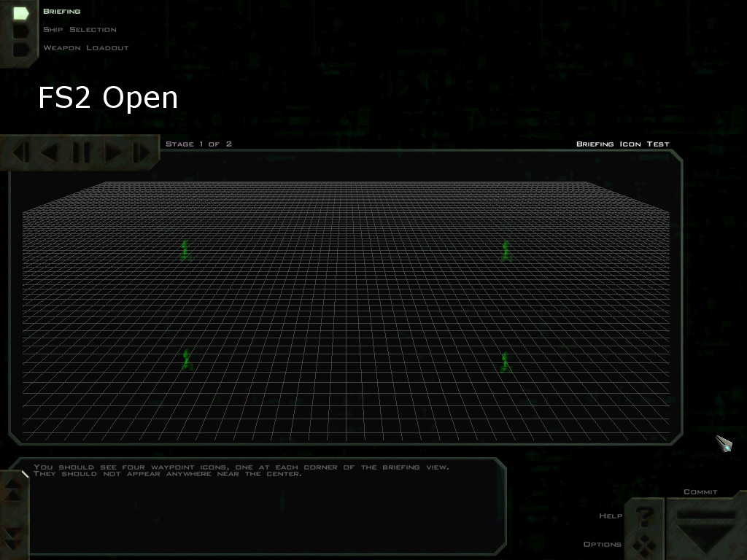Screen dimensions: 747x560
Task: Click the 'Stage 1 of 2' text
Action: tap(198, 144)
